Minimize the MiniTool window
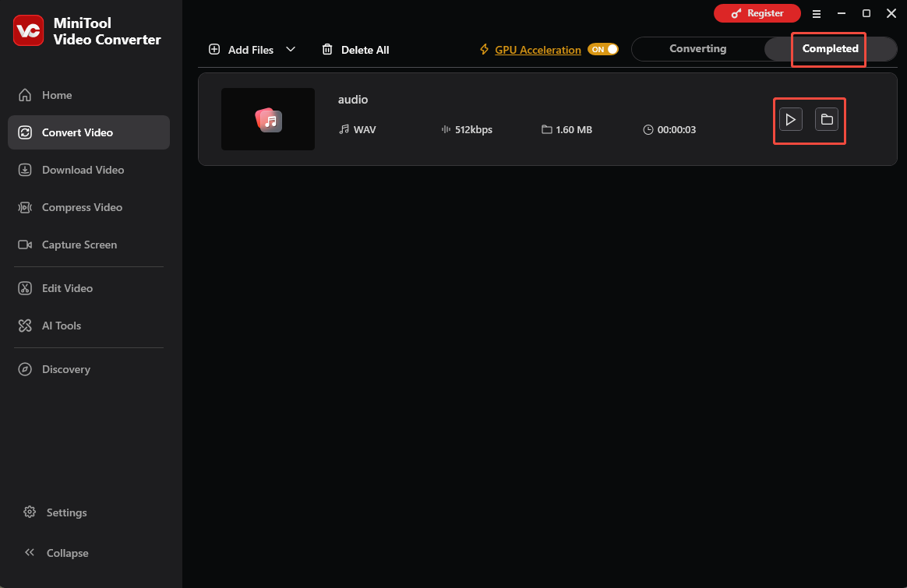This screenshot has height=588, width=907. [x=841, y=13]
